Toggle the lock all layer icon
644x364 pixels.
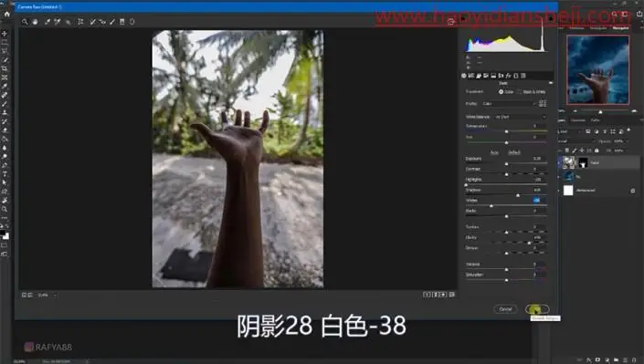coord(597,151)
